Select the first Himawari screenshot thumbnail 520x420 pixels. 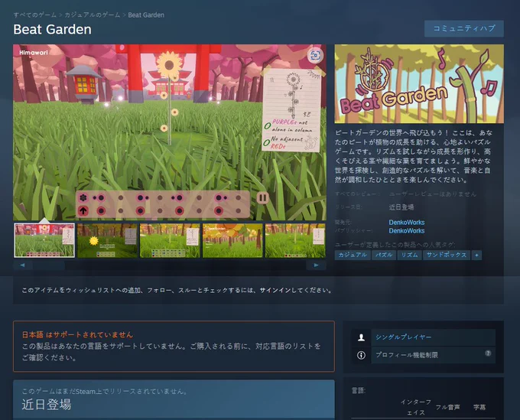click(x=44, y=240)
